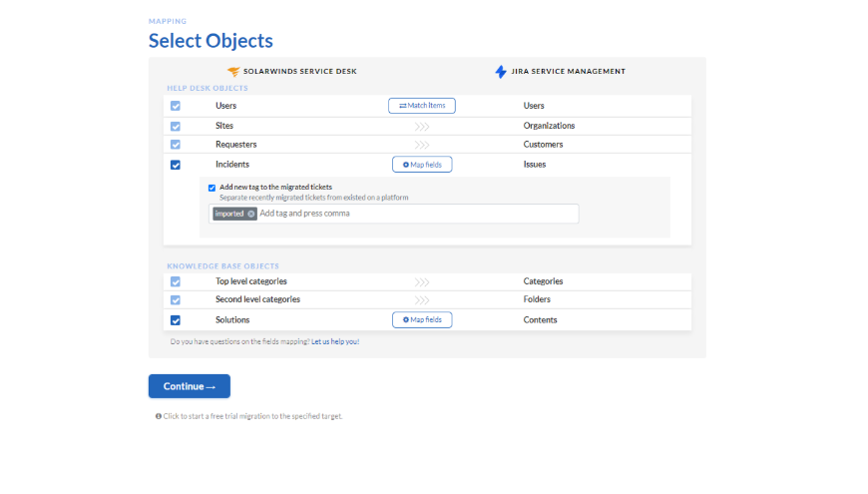Open Match items for Users
This screenshot has height=494, width=868.
pos(422,106)
